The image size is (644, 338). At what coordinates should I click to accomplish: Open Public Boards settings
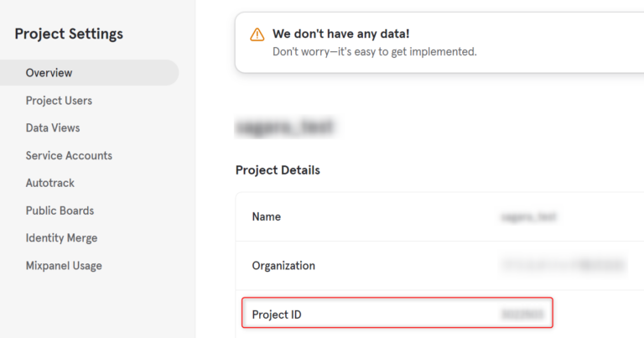click(x=60, y=211)
